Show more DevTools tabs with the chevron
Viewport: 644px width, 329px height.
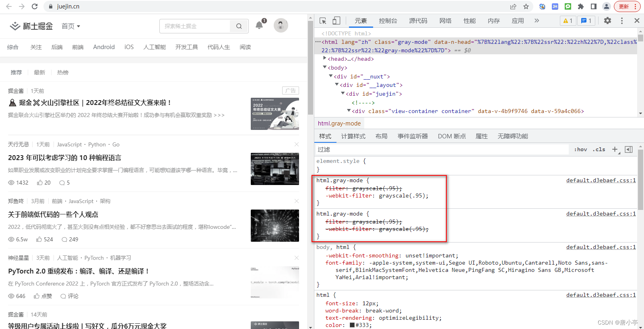coord(537,21)
